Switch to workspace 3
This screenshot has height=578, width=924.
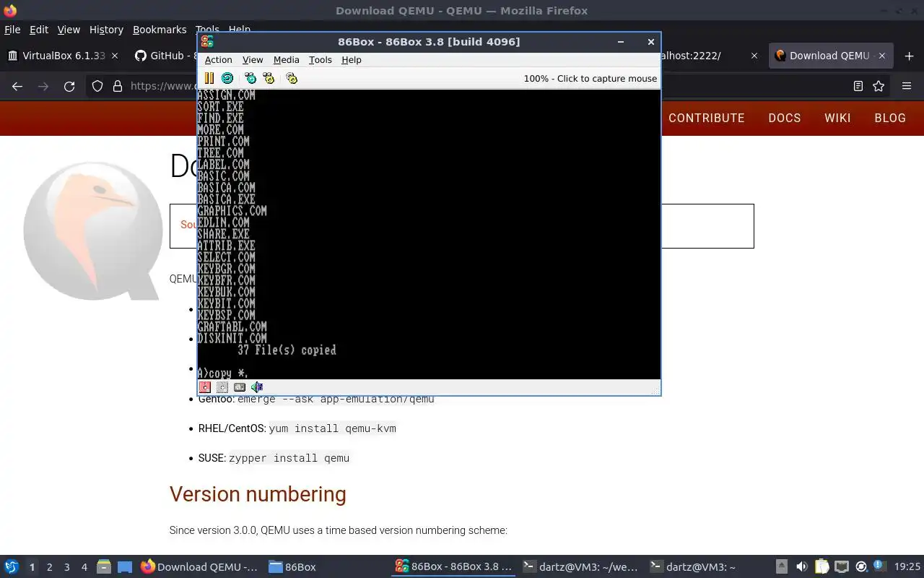67,567
